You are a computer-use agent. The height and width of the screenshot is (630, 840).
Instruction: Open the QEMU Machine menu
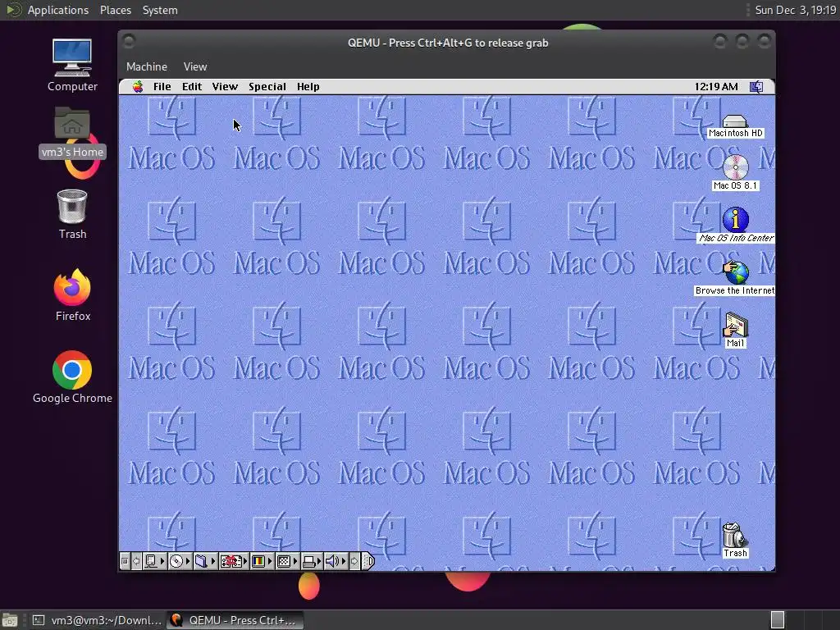tap(147, 66)
